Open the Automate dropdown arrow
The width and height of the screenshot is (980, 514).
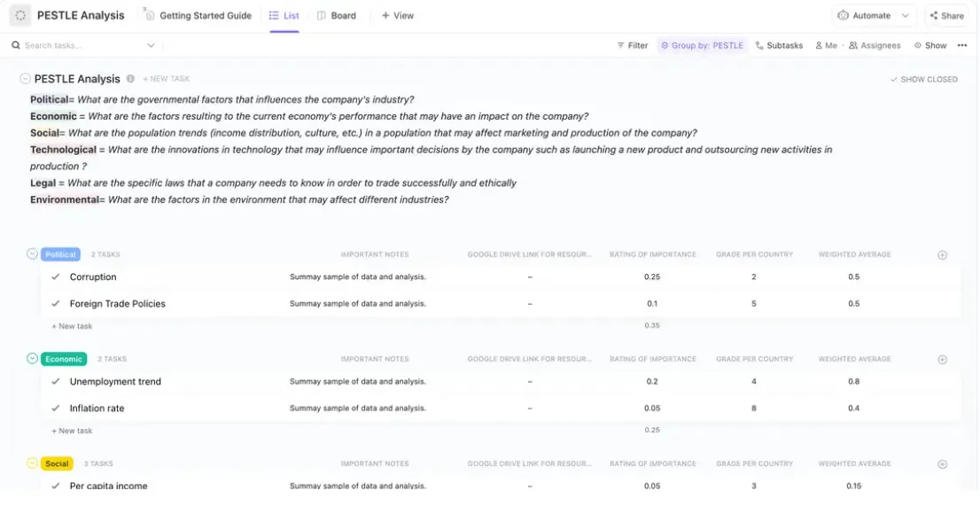coord(905,16)
